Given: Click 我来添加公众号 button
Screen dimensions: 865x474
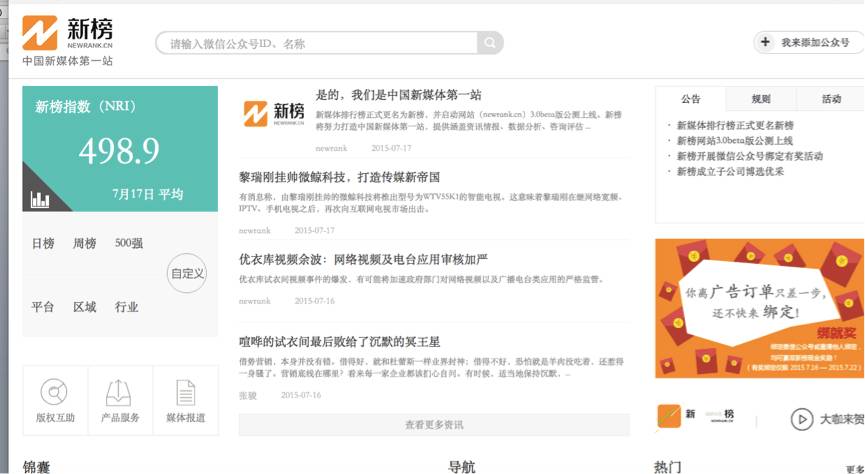Looking at the screenshot, I should [809, 42].
